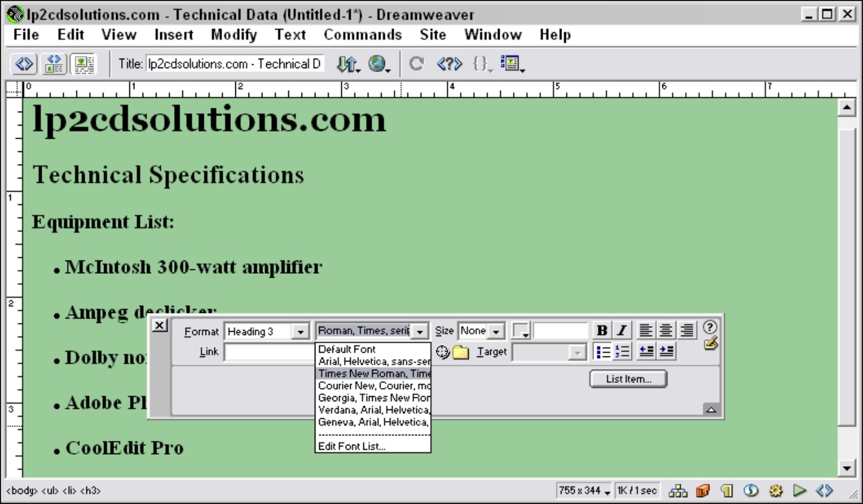Open Code Inspector launcher icon
Image resolution: width=863 pixels, height=504 pixels.
825,490
